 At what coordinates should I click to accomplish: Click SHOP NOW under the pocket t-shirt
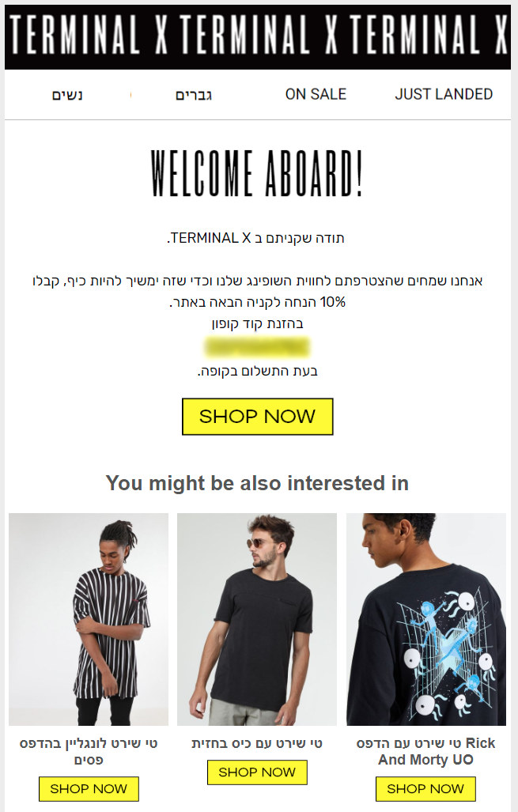point(257,772)
